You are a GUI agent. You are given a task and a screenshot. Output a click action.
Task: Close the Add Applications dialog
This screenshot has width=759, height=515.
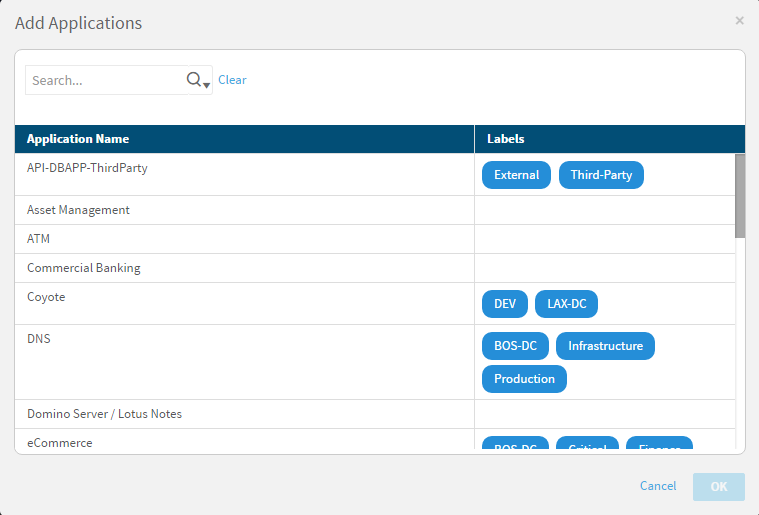(740, 21)
